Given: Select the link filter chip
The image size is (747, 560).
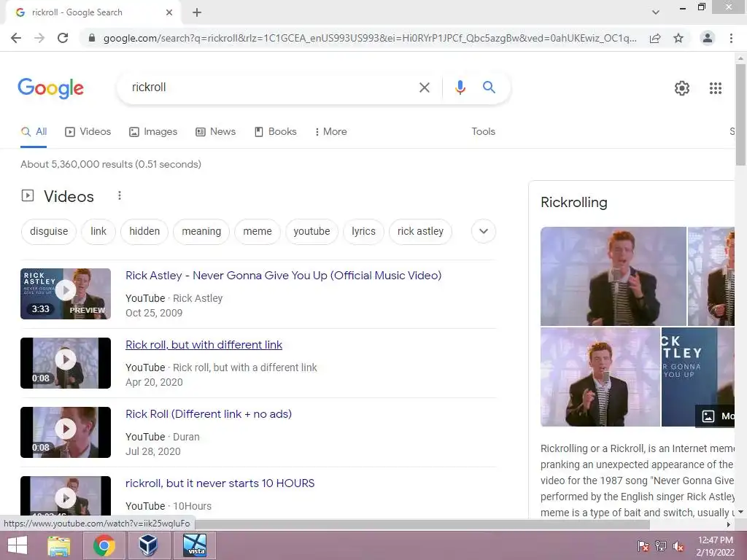Looking at the screenshot, I should [98, 231].
